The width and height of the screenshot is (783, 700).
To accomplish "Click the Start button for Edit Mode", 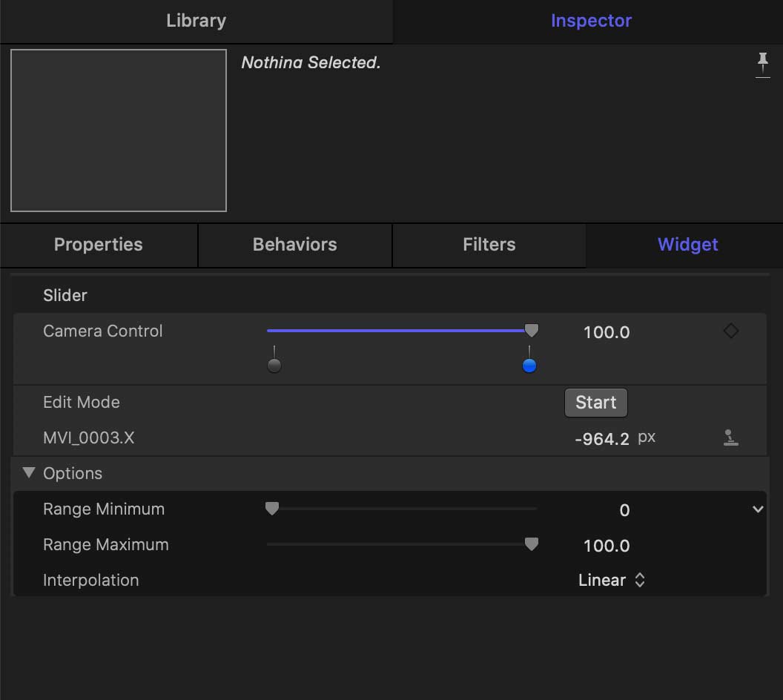I will [595, 403].
